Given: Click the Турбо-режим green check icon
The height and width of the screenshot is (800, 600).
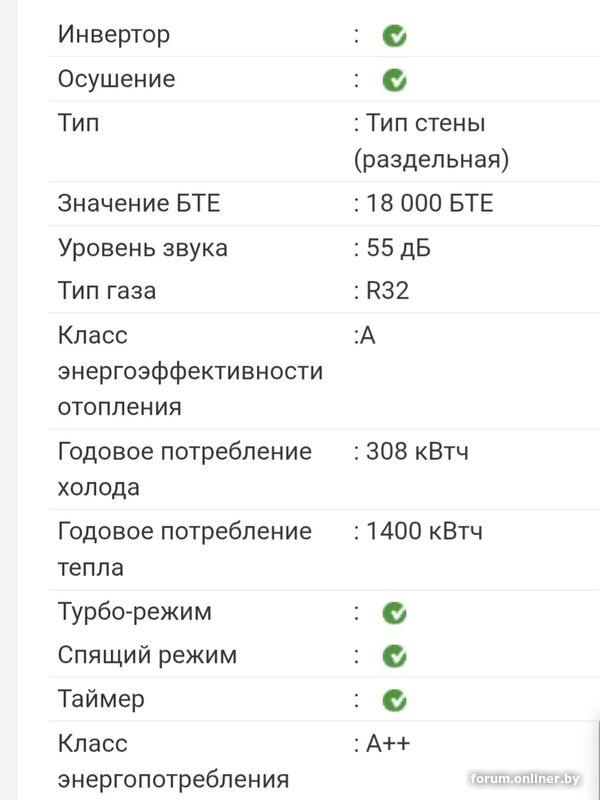Looking at the screenshot, I should coord(394,613).
